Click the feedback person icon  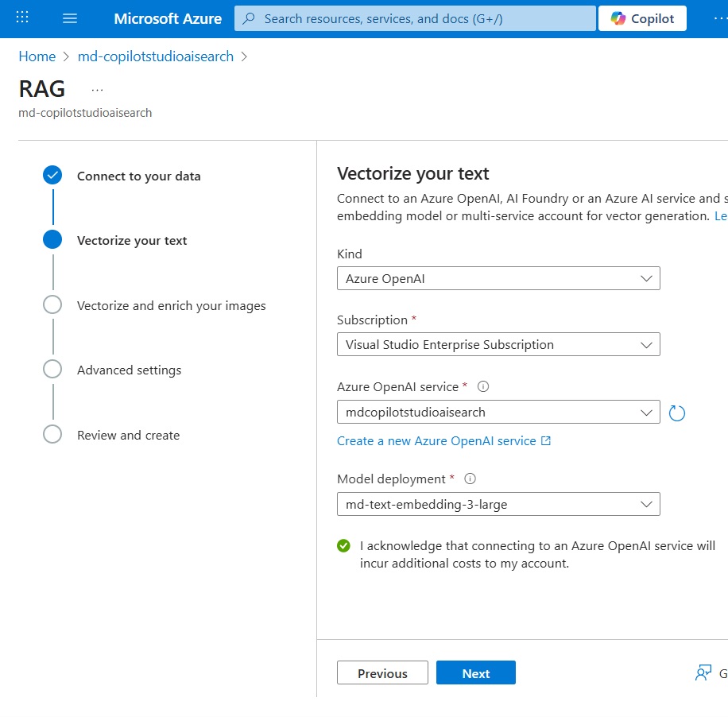(703, 673)
